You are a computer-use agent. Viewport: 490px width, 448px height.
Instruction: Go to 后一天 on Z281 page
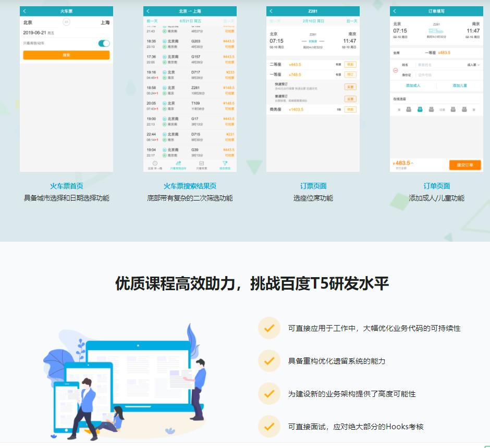click(351, 21)
